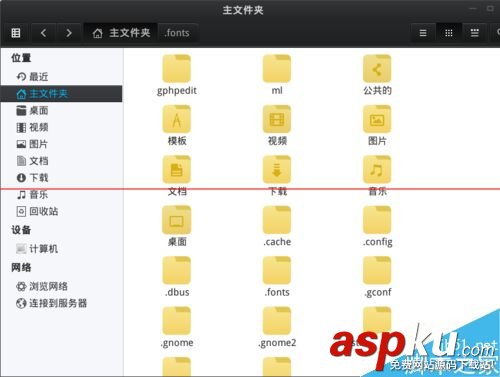Image resolution: width=500 pixels, height=377 pixels.
Task: Select the gphpedit folder icon
Action: pyautogui.click(x=177, y=69)
